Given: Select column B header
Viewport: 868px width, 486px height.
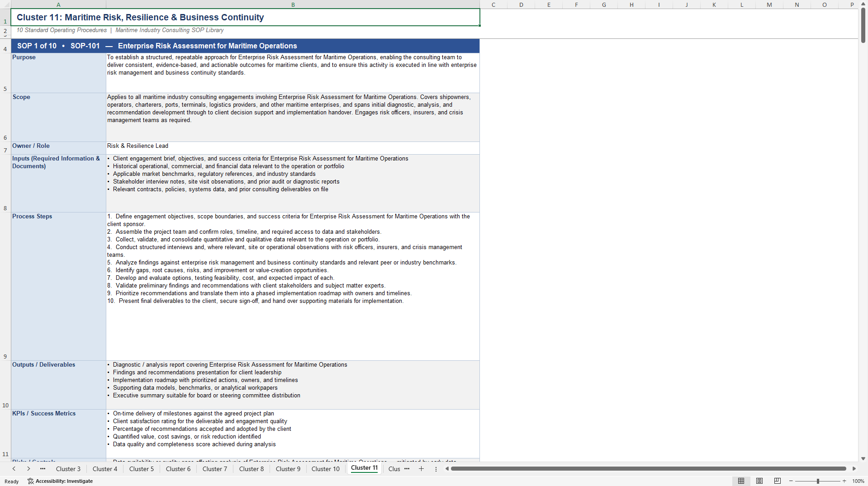Looking at the screenshot, I should tap(293, 5).
